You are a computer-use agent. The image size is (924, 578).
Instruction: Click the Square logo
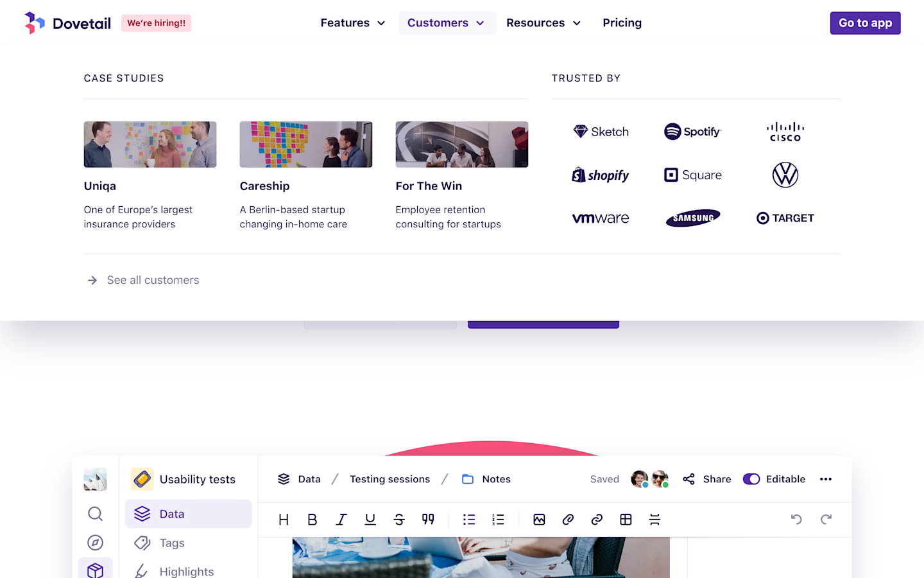[693, 175]
